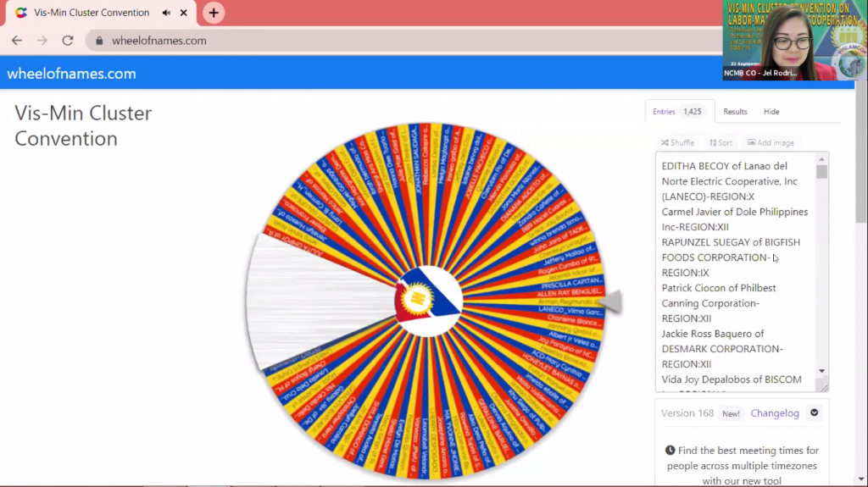Viewport: 868px width, 487px height.
Task: Click the Vis-Min Cluster Convention wheel title
Action: pos(83,125)
